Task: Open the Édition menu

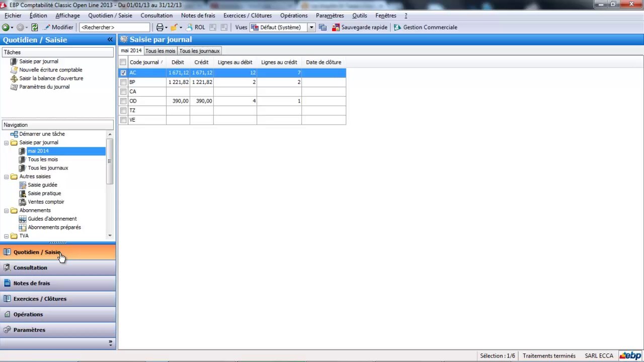Action: [38, 16]
